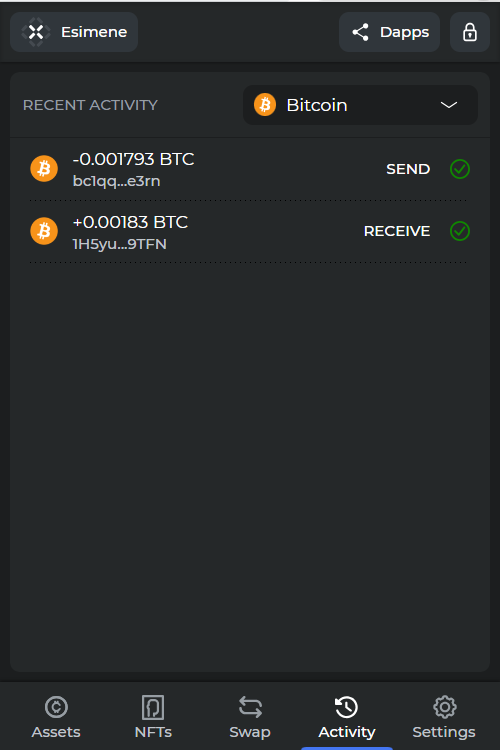Click the bc1qq...e3rn address text
The image size is (500, 750).
point(116,181)
